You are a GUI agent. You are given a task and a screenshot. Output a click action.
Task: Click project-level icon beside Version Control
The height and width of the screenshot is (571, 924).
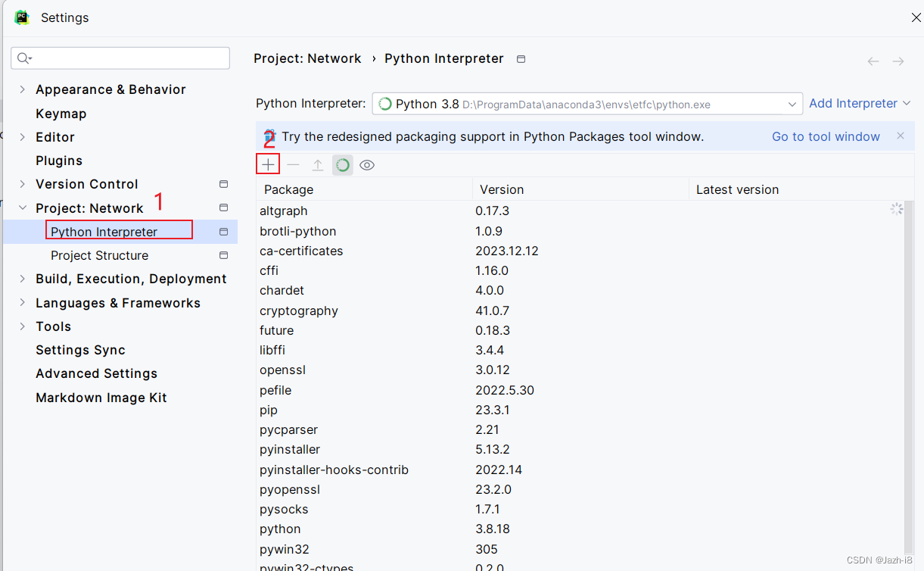223,184
